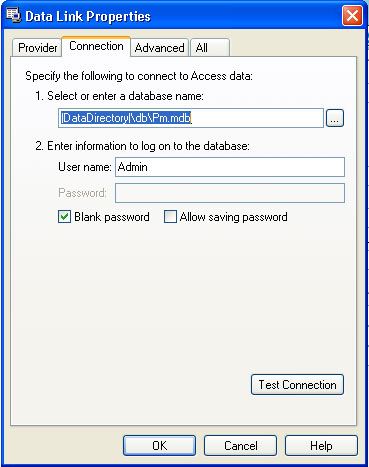Click the disabled Password input field
The image size is (369, 467).
230,193
